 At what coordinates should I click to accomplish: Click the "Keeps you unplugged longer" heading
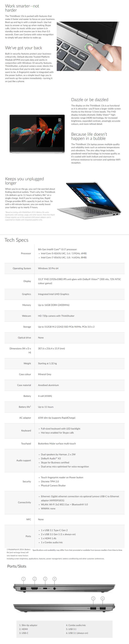tap(25, 181)
